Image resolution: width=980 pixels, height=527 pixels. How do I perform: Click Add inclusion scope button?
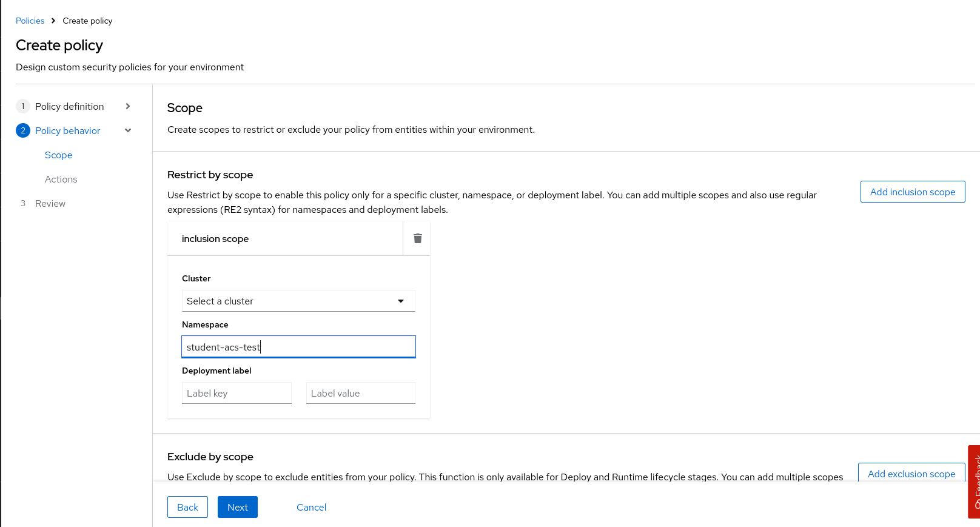[x=912, y=192]
